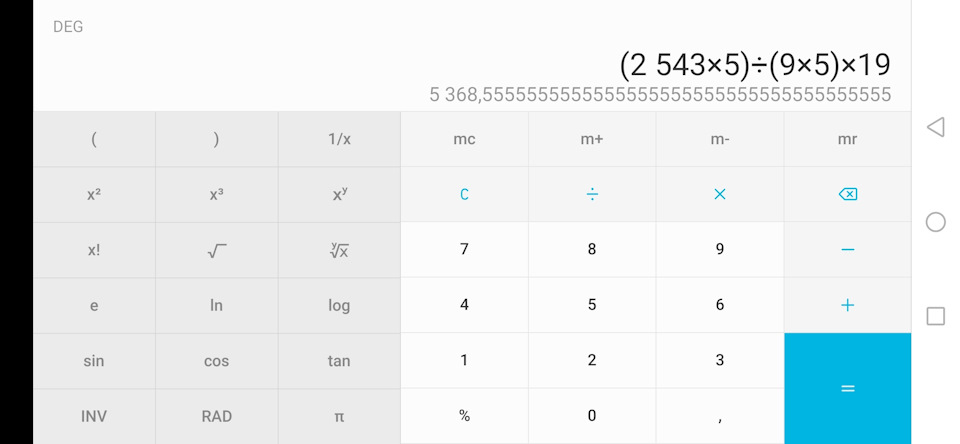The width and height of the screenshot is (960, 444).
Task: Tap the backspace delete icon
Action: 847,194
